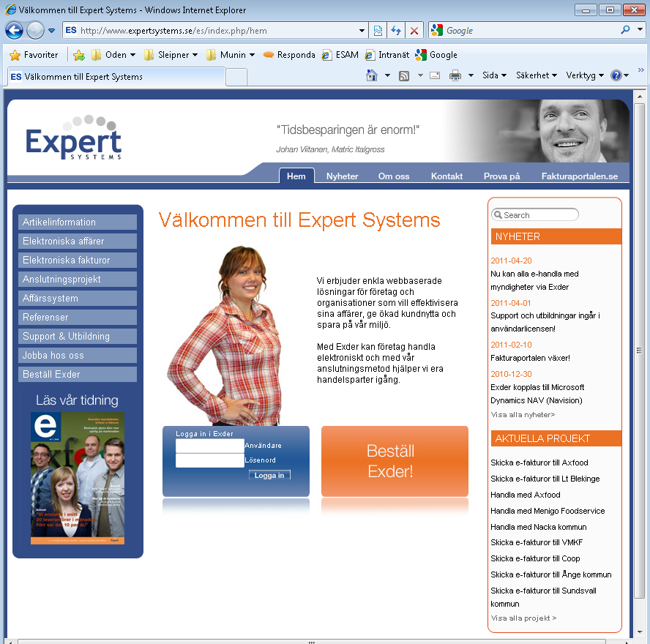The image size is (650, 644).
Task: Open the Intranät bookmark
Action: click(387, 55)
